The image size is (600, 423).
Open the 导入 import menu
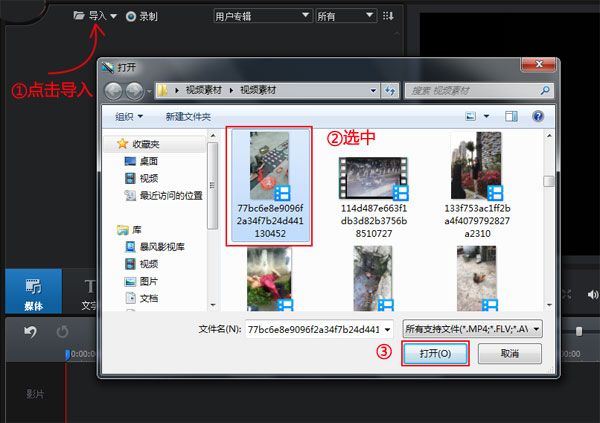(95, 16)
